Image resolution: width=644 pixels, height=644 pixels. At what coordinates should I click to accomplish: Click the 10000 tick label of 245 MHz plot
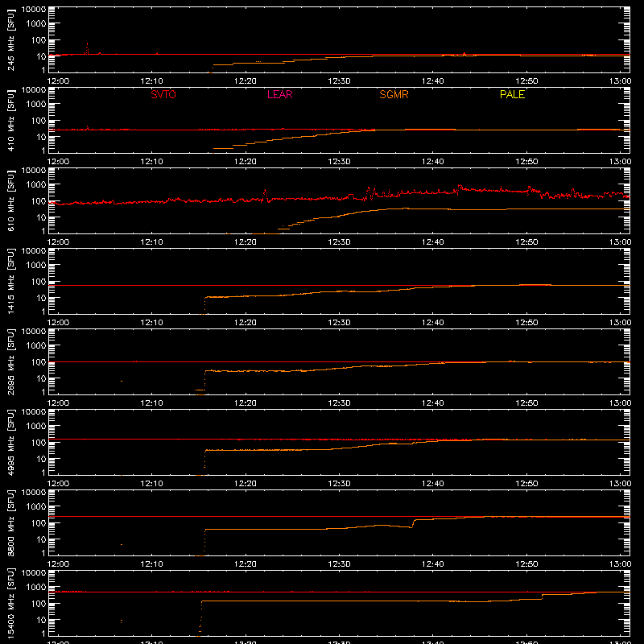[x=34, y=10]
